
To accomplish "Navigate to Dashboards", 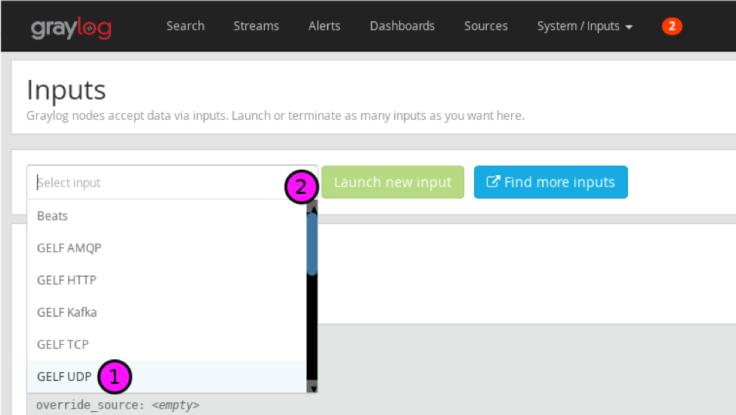I will (402, 26).
